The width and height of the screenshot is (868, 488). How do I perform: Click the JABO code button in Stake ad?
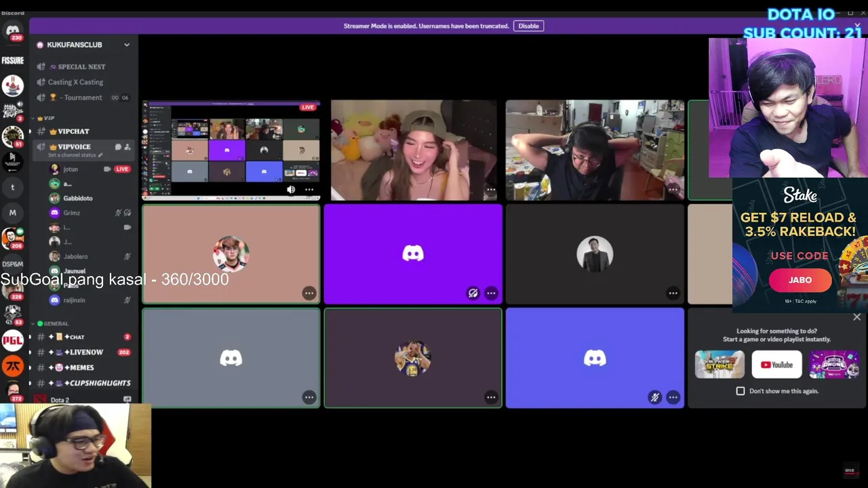point(800,280)
